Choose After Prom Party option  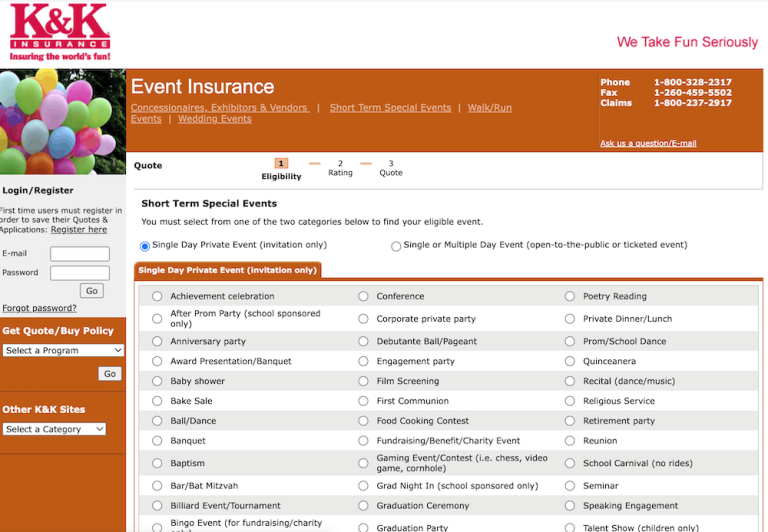(x=157, y=319)
